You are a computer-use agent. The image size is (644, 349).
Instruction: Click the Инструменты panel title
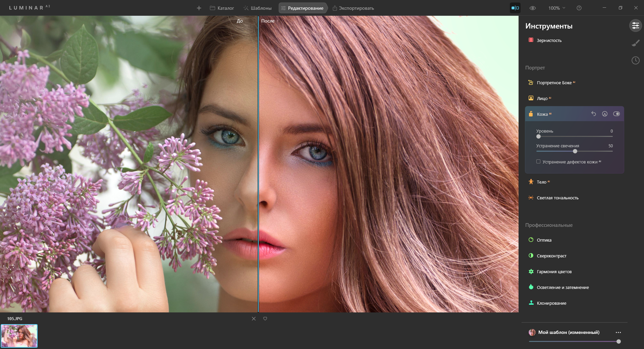point(549,26)
